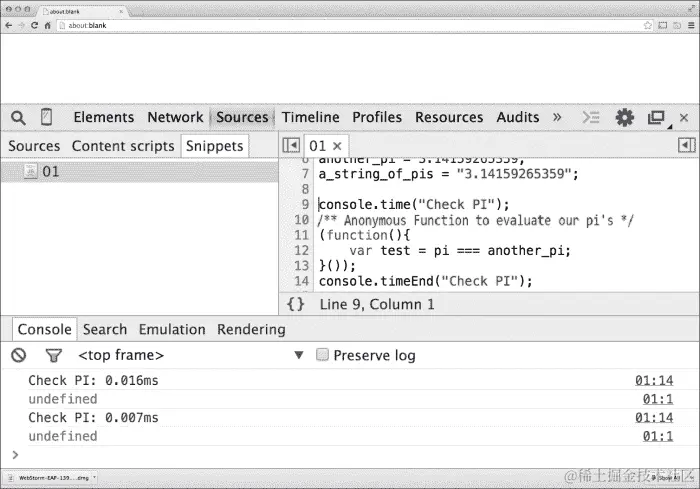The image size is (700, 489).
Task: Click the a_string_of_pis code line
Action: [448, 174]
